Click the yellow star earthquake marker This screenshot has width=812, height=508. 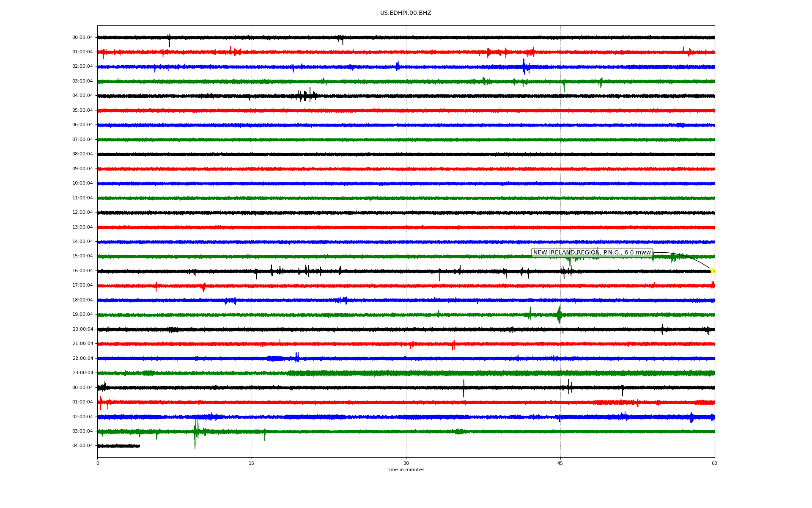pos(712,271)
